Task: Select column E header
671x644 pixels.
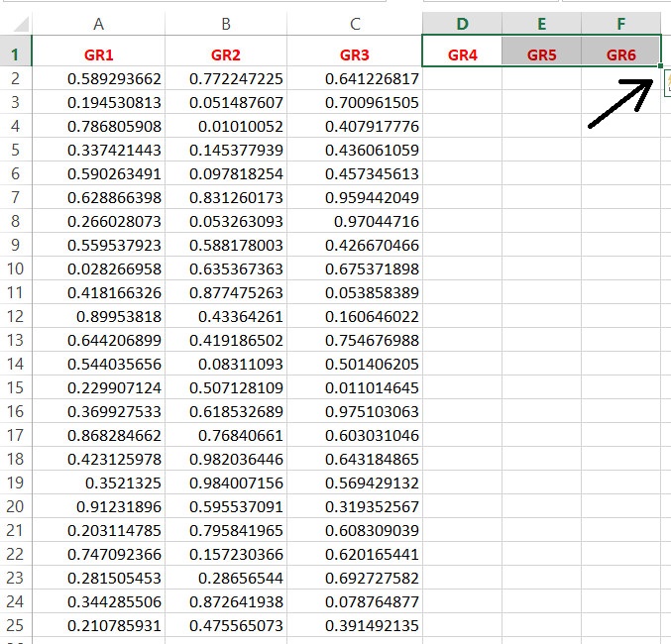Action: pyautogui.click(x=541, y=24)
